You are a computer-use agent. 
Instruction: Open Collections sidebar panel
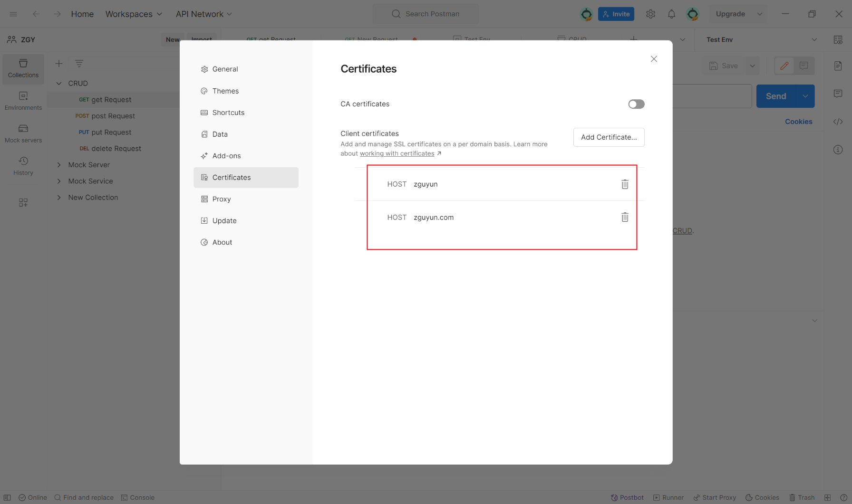click(x=23, y=69)
